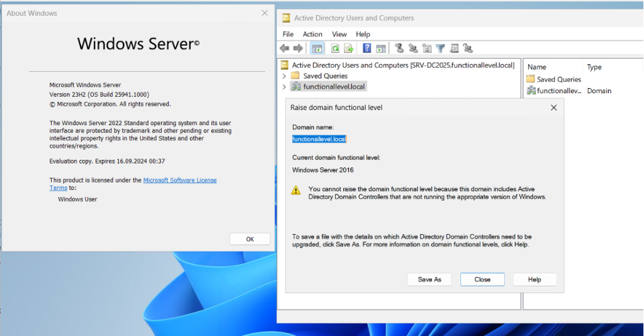Click the Saved Queries folder icon in right list
This screenshot has width=644, height=336.
(531, 79)
